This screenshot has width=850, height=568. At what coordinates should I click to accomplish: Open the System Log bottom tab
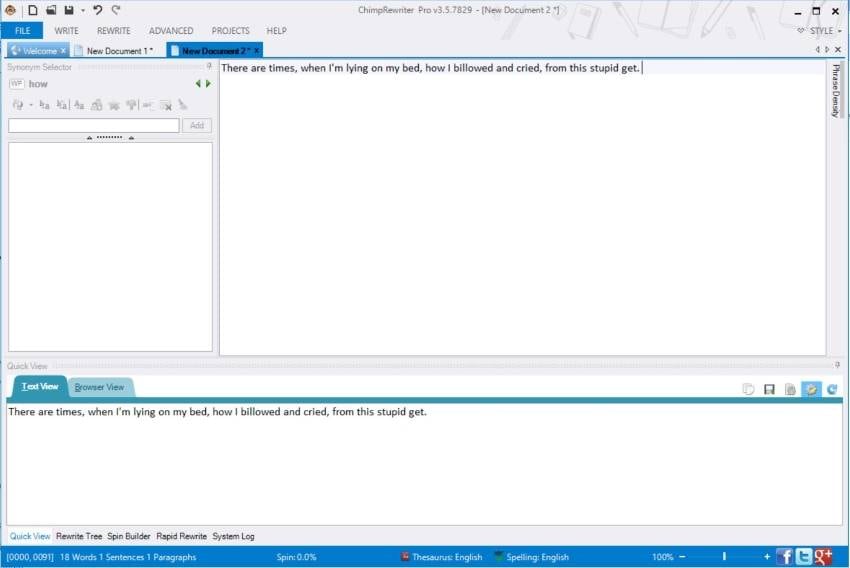click(x=233, y=536)
